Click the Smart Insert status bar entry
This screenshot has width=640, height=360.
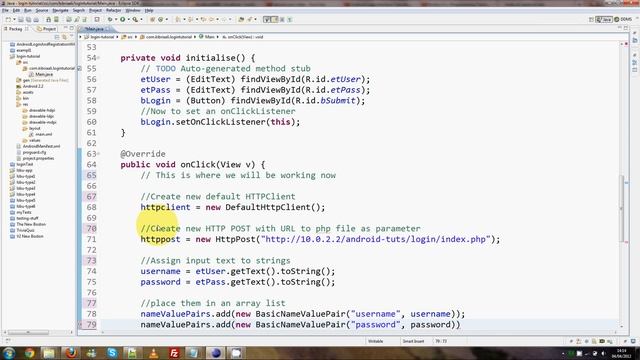click(413, 341)
